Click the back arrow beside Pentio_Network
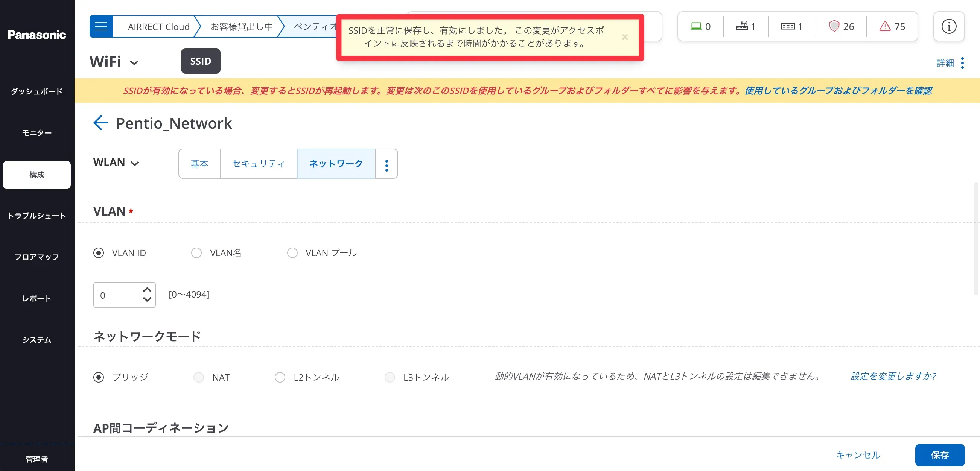The image size is (980, 471). (101, 123)
